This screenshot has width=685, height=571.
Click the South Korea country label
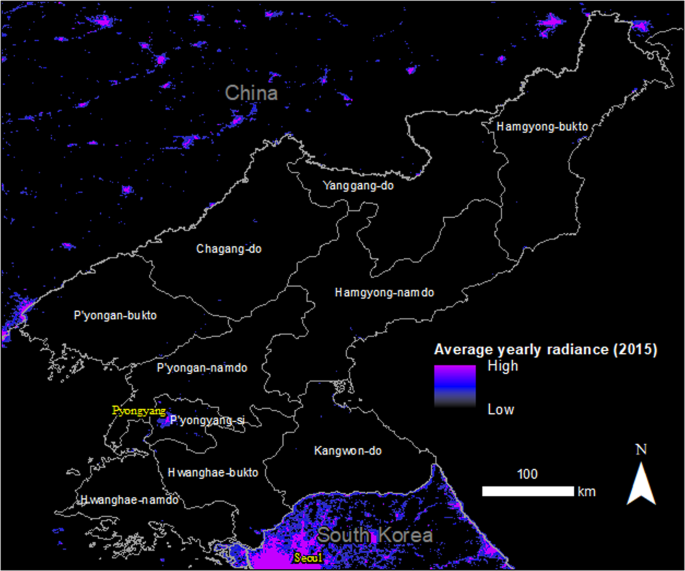coord(374,535)
